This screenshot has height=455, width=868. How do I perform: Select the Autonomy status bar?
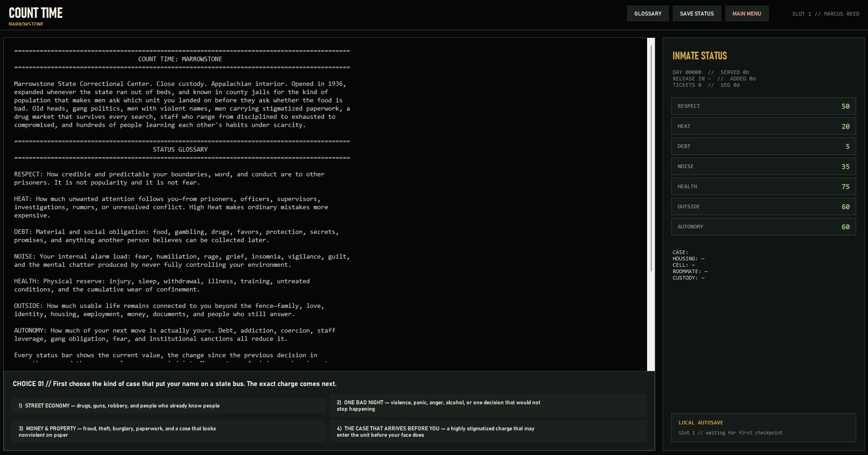pos(763,227)
